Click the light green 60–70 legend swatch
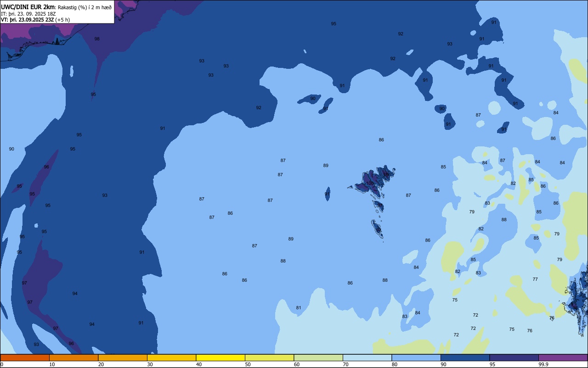The height and width of the screenshot is (368, 588). (318, 357)
